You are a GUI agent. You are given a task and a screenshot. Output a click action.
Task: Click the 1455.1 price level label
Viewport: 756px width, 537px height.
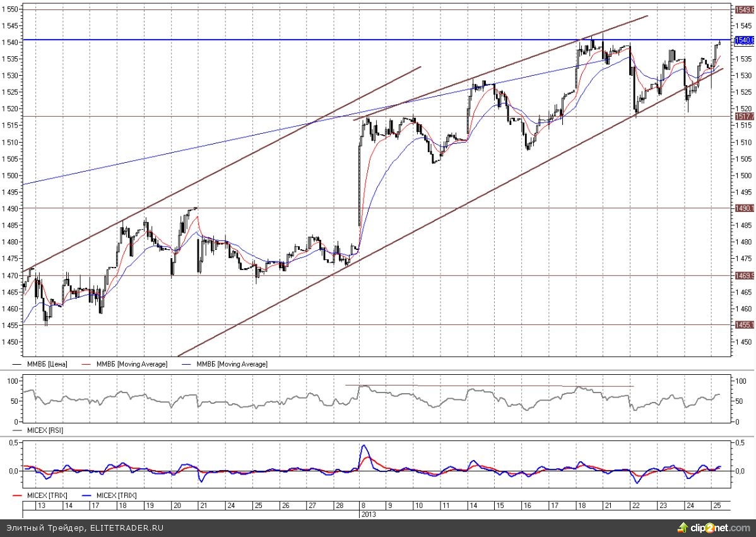(742, 325)
